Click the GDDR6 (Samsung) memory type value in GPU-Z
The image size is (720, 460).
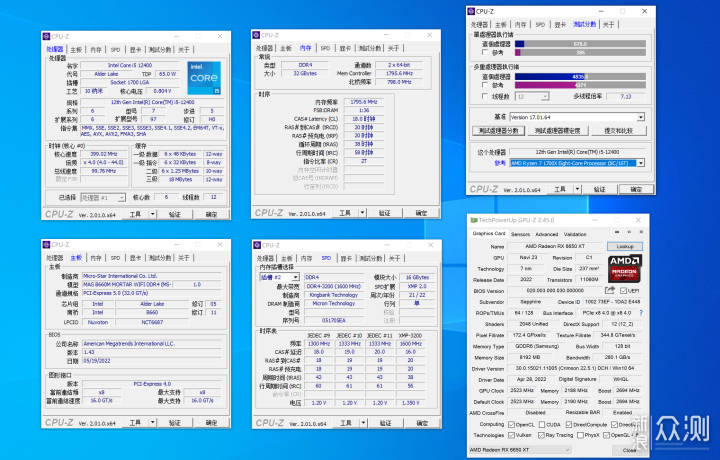click(537, 346)
